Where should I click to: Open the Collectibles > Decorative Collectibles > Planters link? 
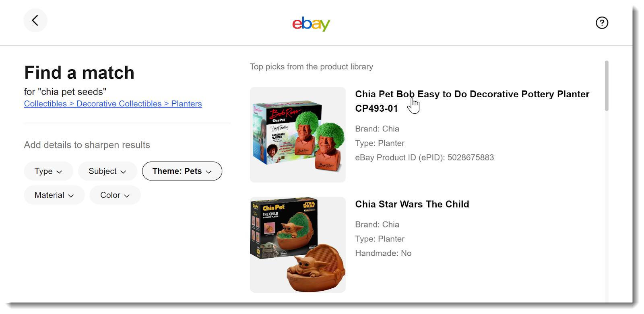pos(113,104)
